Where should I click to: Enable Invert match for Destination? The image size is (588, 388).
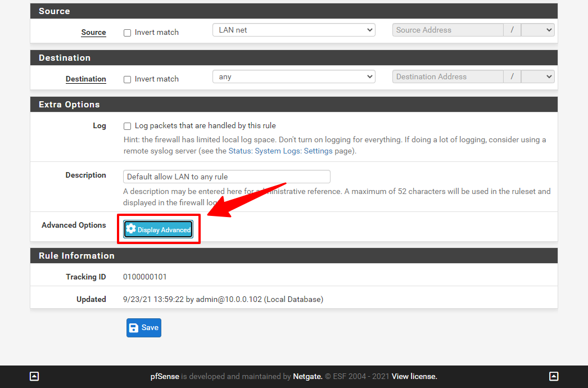click(128, 79)
